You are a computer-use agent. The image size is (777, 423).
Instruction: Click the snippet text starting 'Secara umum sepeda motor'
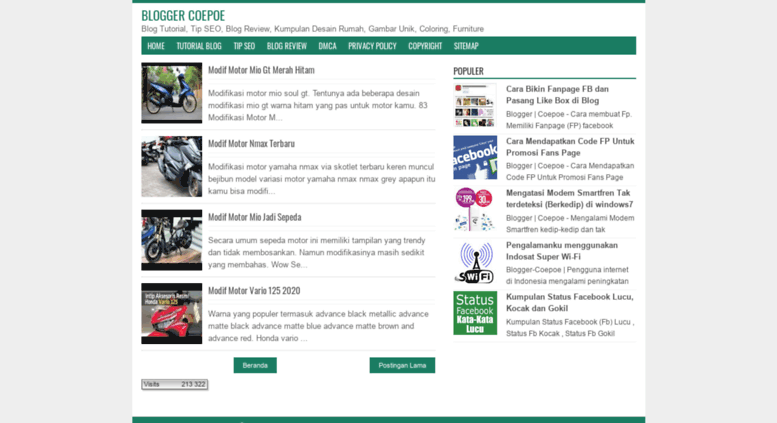(x=317, y=253)
